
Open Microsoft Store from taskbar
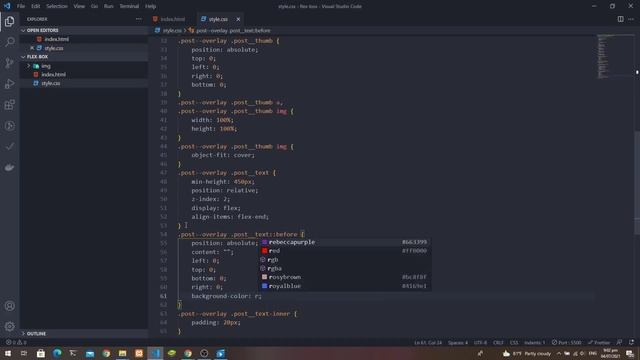(40, 353)
